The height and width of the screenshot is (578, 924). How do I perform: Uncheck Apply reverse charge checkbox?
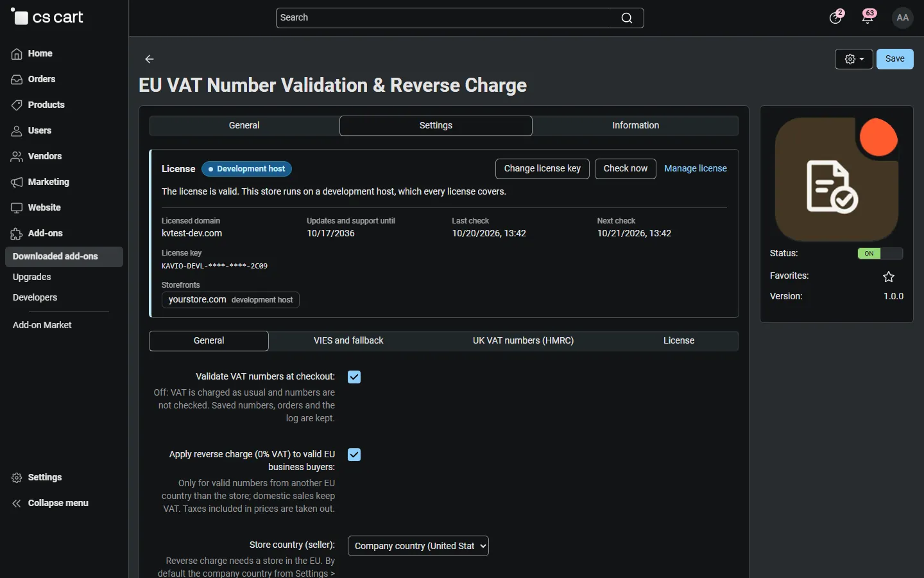pos(354,455)
